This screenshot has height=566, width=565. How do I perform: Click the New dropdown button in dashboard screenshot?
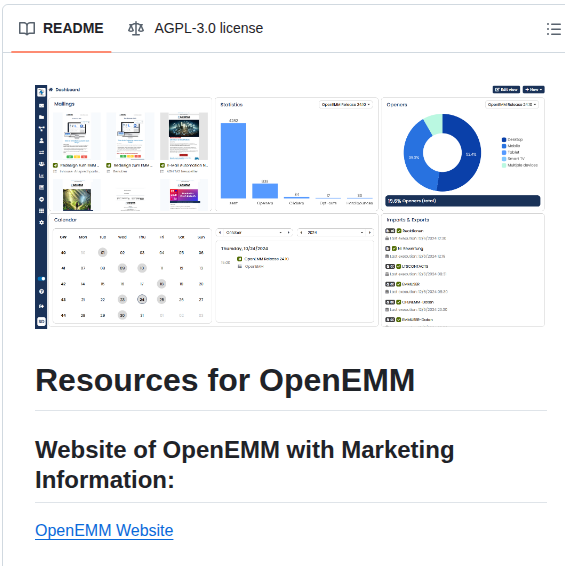[x=534, y=90]
